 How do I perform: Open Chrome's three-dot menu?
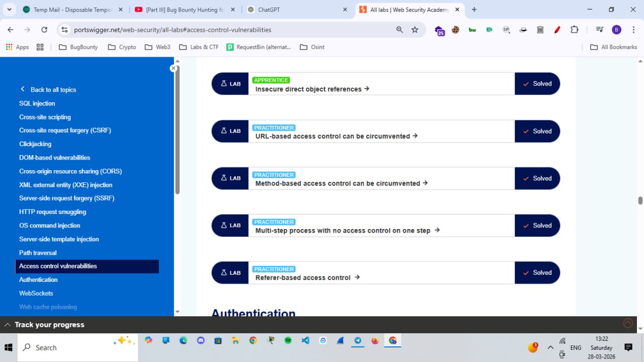pyautogui.click(x=633, y=30)
